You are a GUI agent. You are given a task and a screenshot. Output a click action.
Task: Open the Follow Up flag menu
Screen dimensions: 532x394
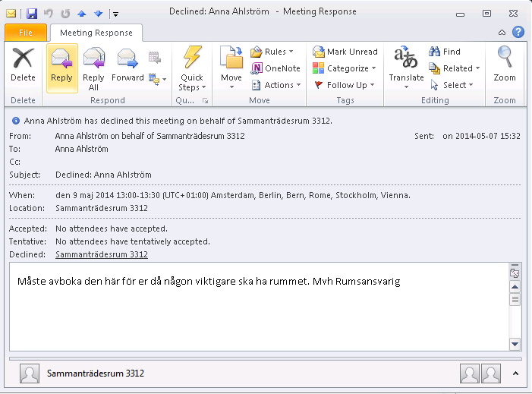[345, 85]
